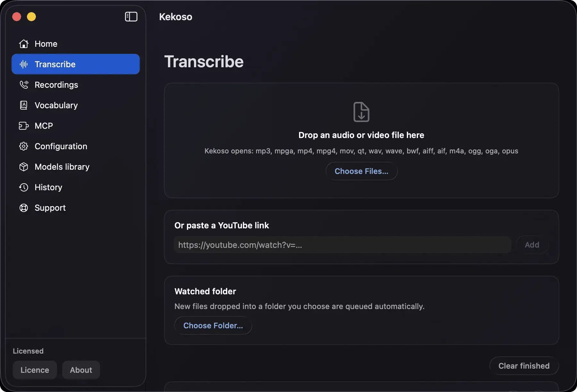Open the Licence button
The width and height of the screenshot is (577, 392).
(35, 370)
